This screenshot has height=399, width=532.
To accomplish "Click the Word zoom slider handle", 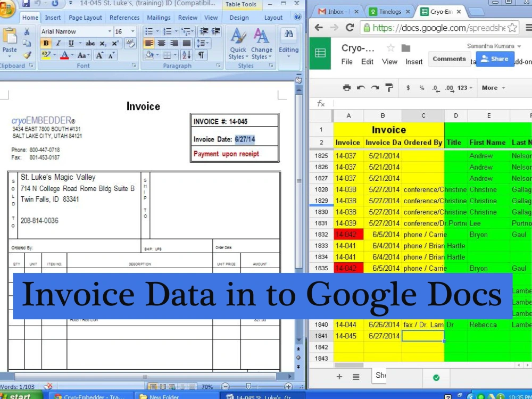I will (248, 386).
